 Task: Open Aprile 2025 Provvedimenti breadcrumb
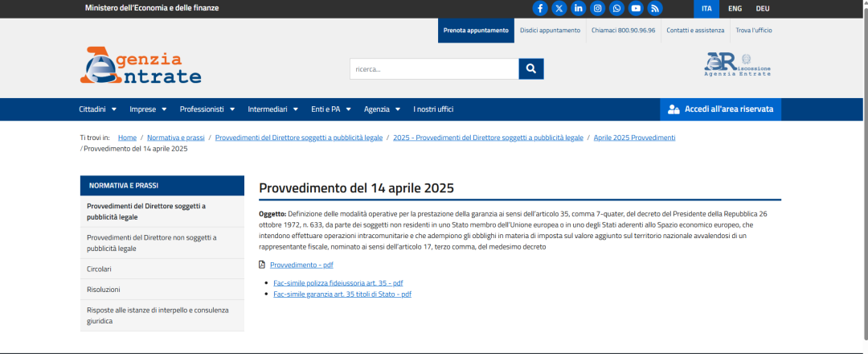click(x=634, y=138)
